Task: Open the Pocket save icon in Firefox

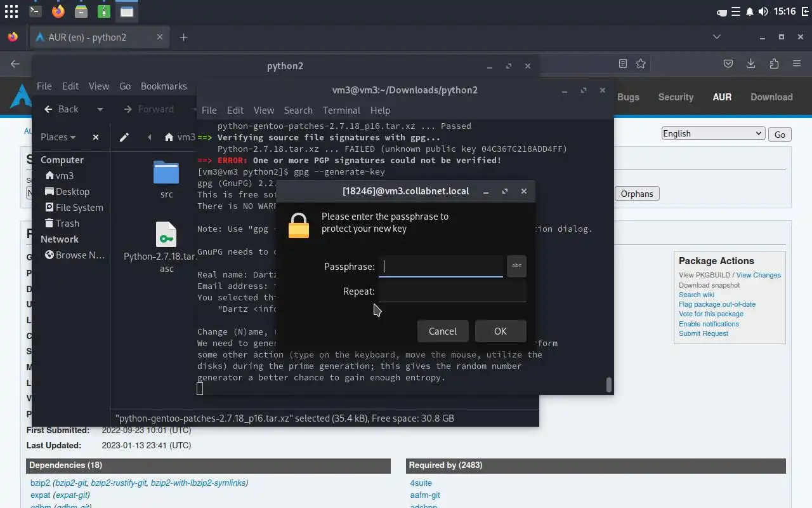Action: pyautogui.click(x=728, y=63)
